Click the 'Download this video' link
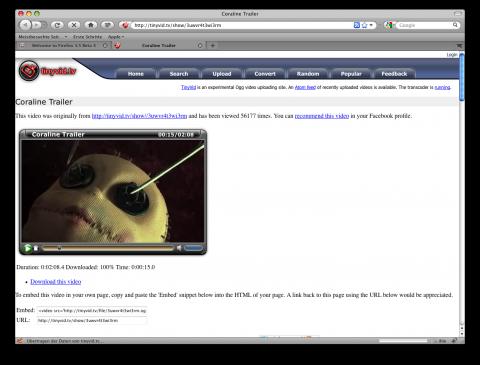480x365 pixels. (x=56, y=282)
